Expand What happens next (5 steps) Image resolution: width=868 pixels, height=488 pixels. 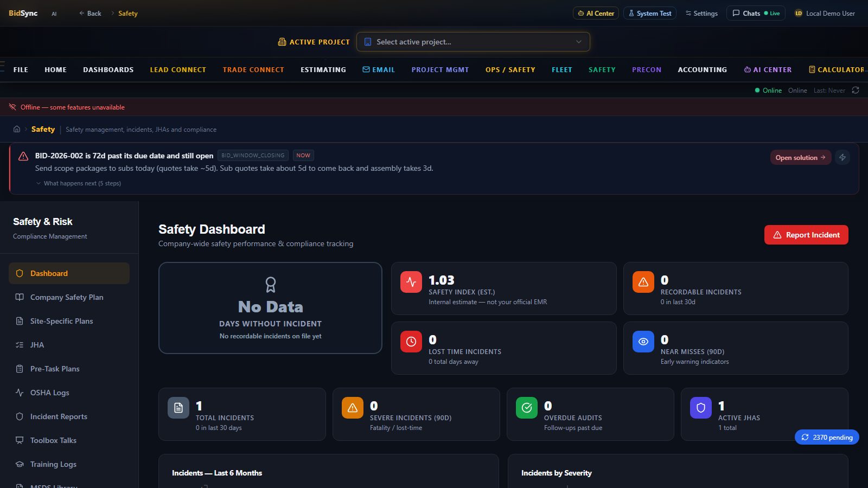click(x=79, y=183)
